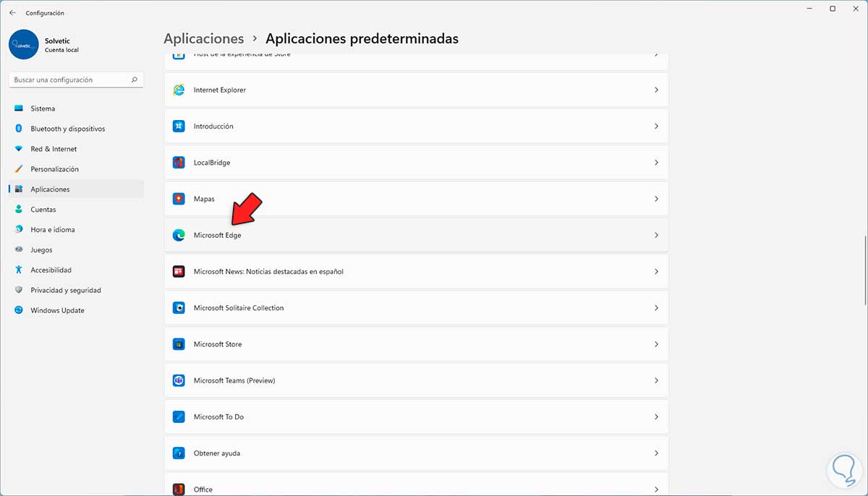Image resolution: width=868 pixels, height=496 pixels.
Task: Click the Microsoft News icon
Action: pos(179,272)
